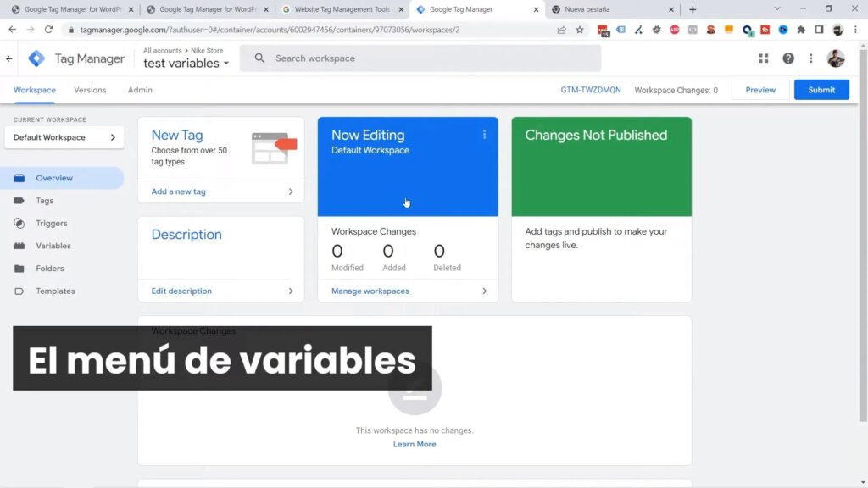Click the Nike Store breadcrumb link
The image size is (868, 488).
tap(207, 50)
